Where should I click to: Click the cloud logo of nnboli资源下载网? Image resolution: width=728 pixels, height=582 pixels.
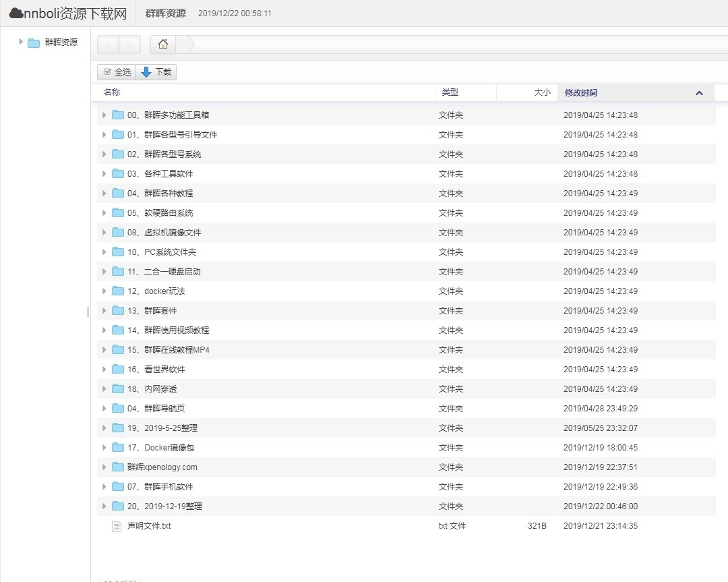[x=16, y=13]
